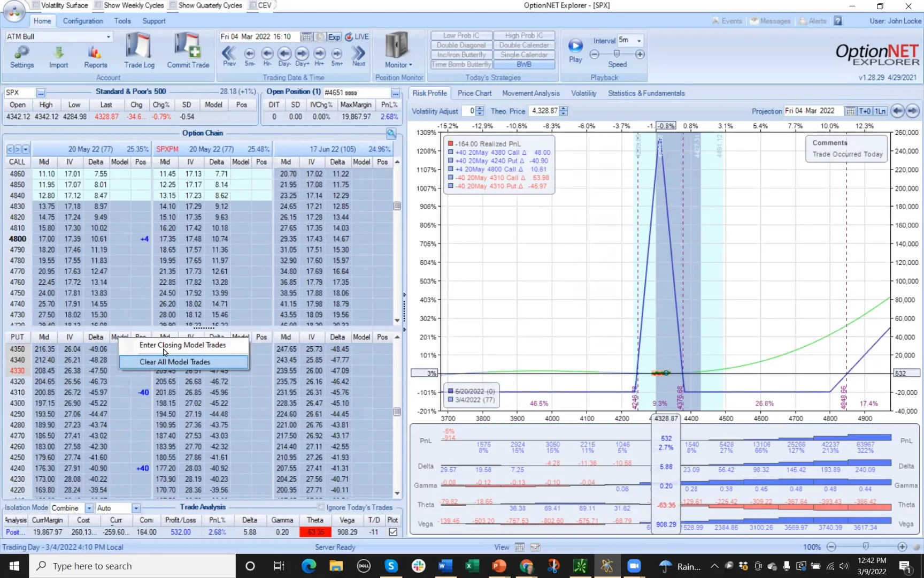Switch to the Configuration ribbon tab

pos(83,21)
